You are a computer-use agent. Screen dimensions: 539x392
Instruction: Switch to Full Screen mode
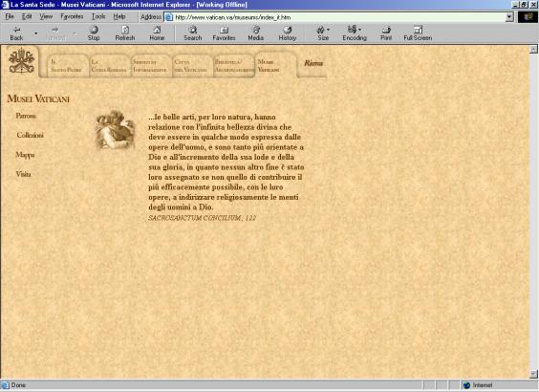[418, 33]
